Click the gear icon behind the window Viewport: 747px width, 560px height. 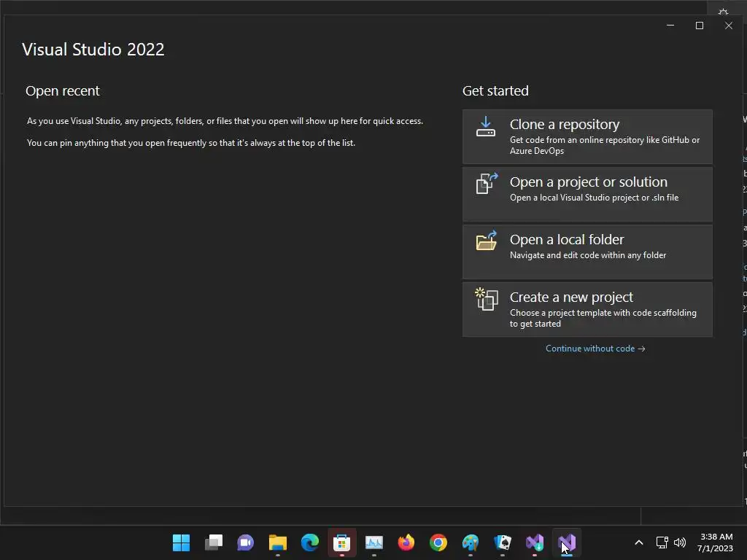[x=723, y=12]
